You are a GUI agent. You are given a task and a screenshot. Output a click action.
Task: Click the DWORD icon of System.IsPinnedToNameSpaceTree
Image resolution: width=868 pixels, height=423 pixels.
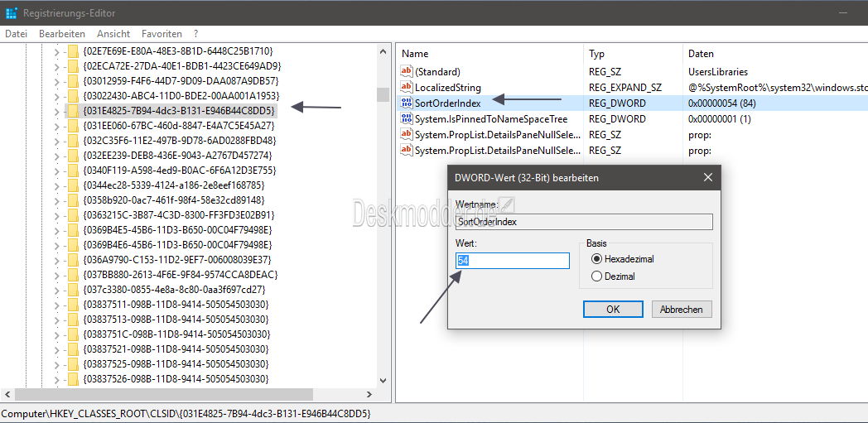(x=407, y=118)
